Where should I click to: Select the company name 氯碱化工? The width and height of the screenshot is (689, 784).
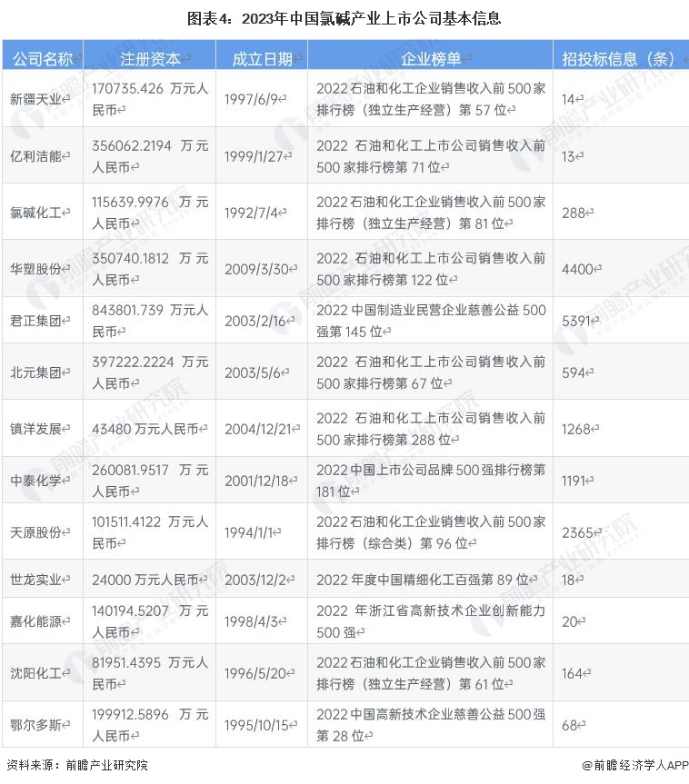tap(35, 213)
